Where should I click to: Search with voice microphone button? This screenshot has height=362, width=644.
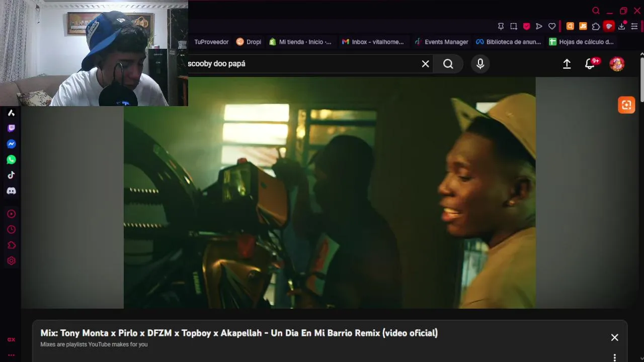point(480,64)
